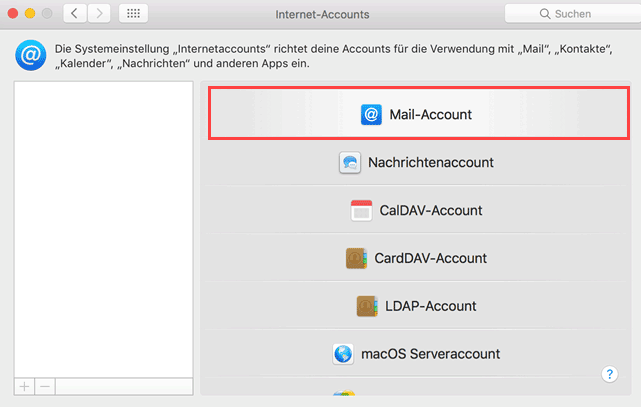Click the search magnifier icon
The image size is (641, 407).
tap(545, 14)
